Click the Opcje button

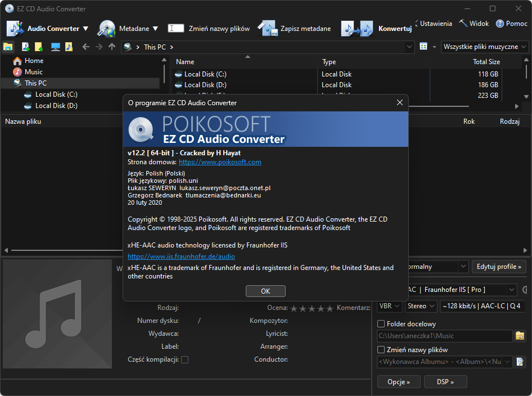[399, 382]
